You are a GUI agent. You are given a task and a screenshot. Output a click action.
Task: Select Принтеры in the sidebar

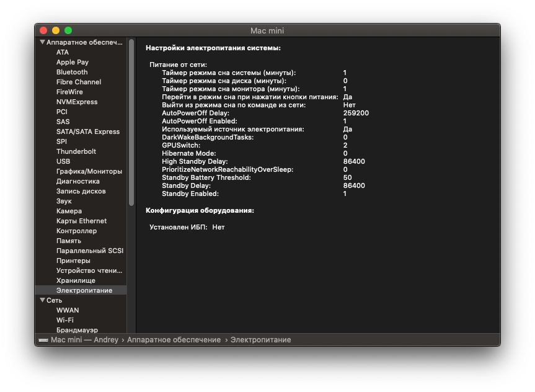[73, 260]
